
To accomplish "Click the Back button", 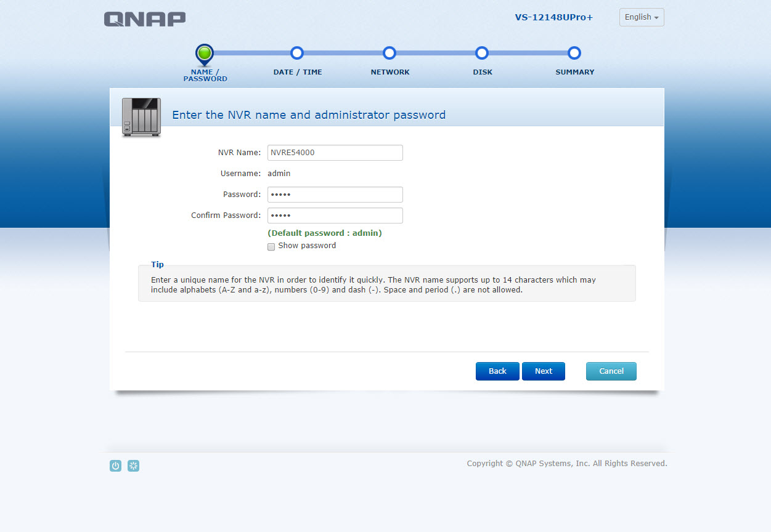I will [497, 371].
